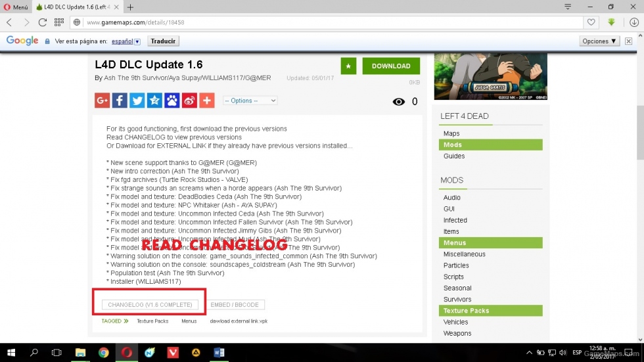
Task: Open the Opera Menú button
Action: pos(16,7)
